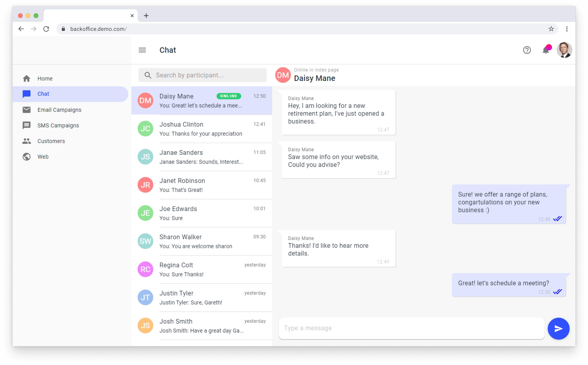Viewport: 588px width, 365px height.
Task: Open Justin Tyler conversation
Action: [x=202, y=297]
